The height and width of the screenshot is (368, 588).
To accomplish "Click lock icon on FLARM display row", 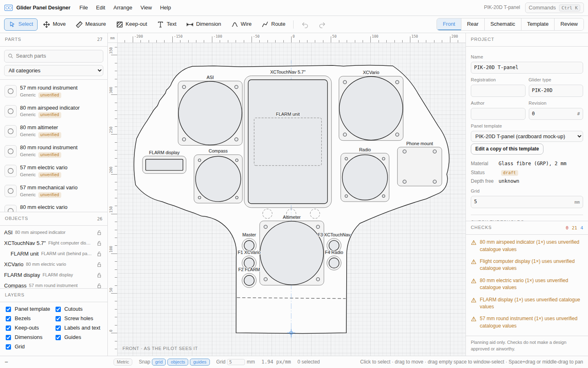I will point(99,275).
